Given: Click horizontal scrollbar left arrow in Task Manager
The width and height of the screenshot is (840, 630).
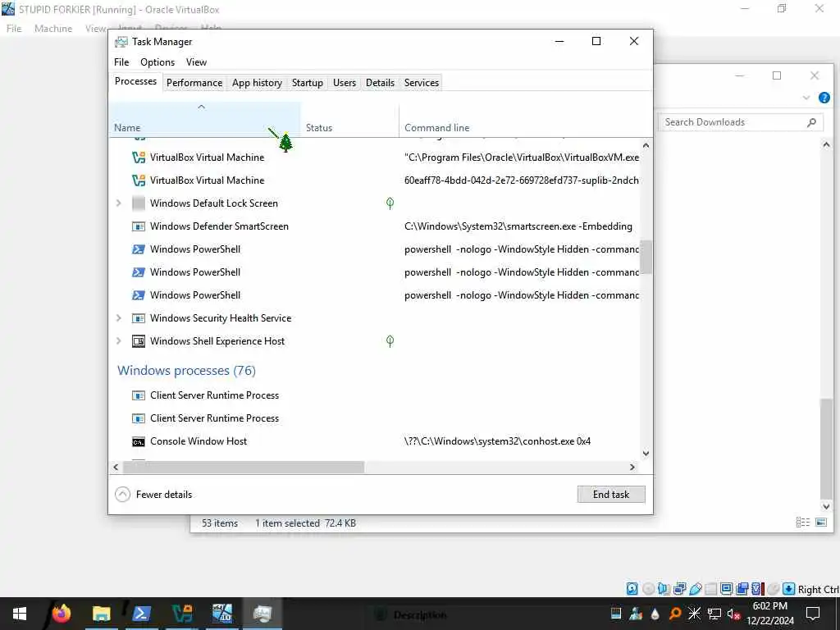Looking at the screenshot, I should coord(116,467).
